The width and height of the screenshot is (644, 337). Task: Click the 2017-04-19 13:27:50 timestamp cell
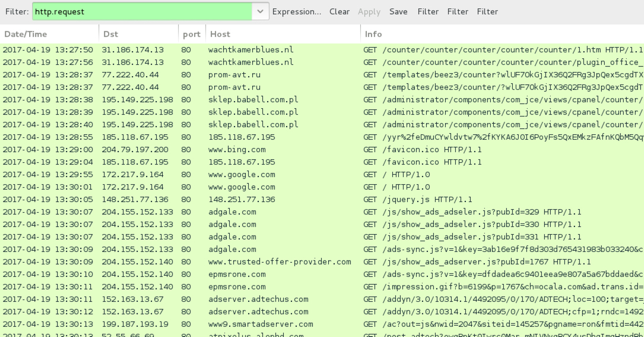coord(47,50)
